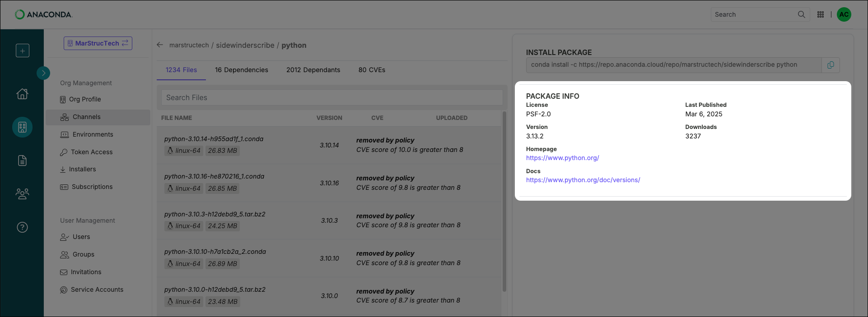
Task: Click marstructech in the breadcrumb
Action: click(189, 45)
